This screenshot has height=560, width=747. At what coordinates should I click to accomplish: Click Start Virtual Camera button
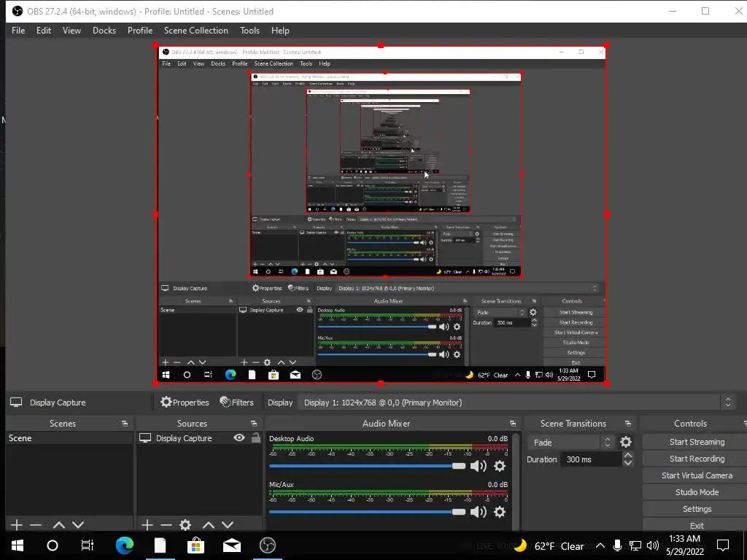tap(697, 475)
